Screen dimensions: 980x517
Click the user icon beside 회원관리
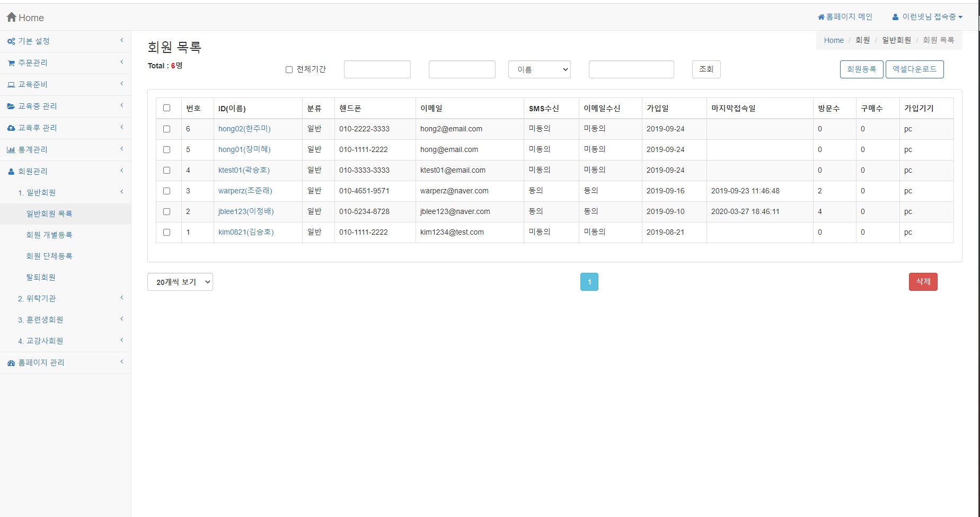pyautogui.click(x=11, y=172)
